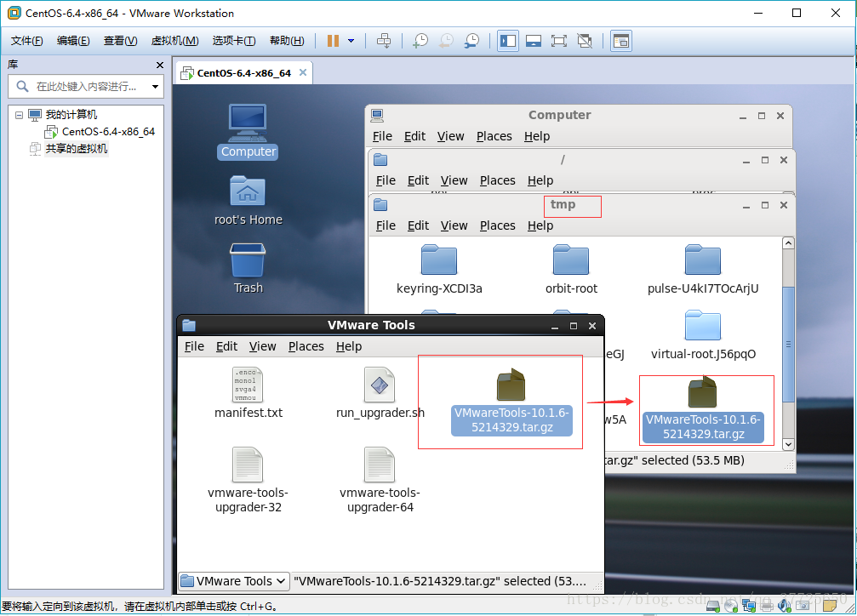Select the virtual-root.J56pqO folder
This screenshot has width=857, height=616.
pos(704,335)
